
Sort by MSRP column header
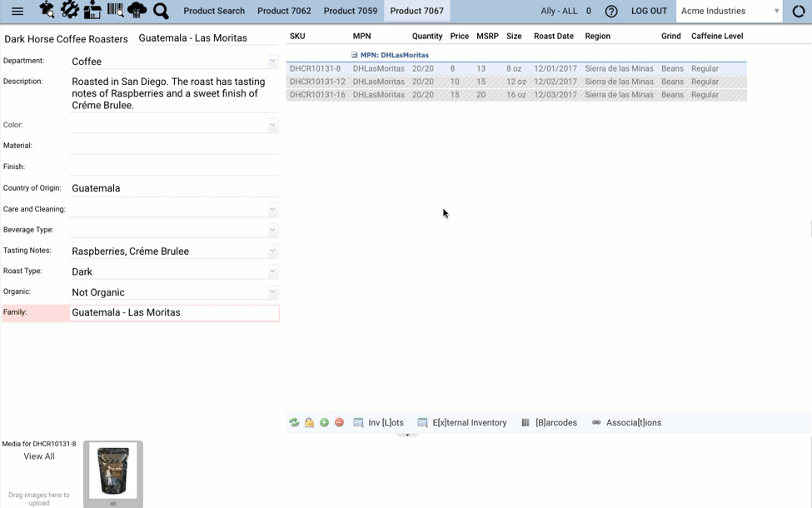(487, 36)
